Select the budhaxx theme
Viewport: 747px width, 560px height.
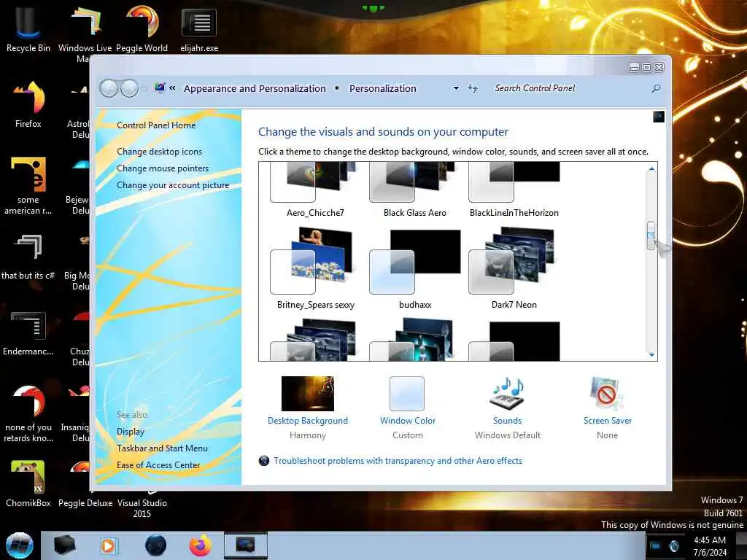click(x=414, y=268)
